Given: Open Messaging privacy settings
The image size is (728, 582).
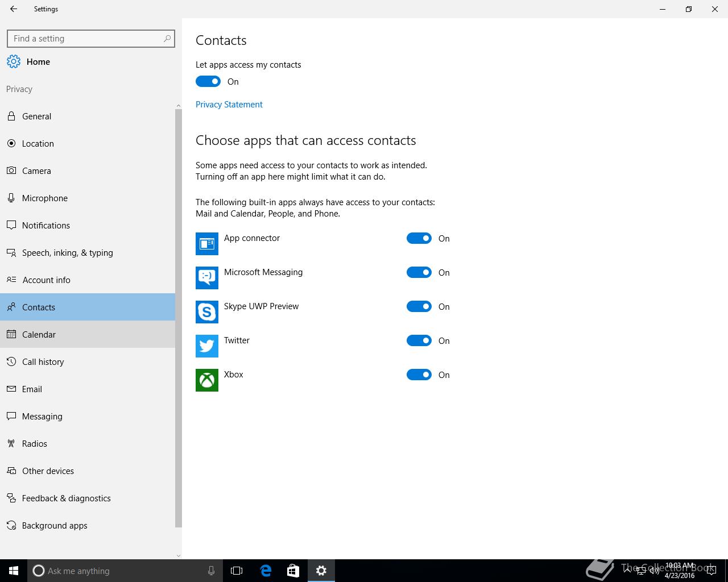Looking at the screenshot, I should (88, 416).
